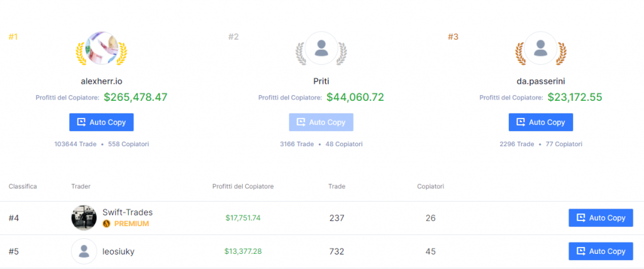644x269 pixels.
Task: Click the Classifica column header
Action: pyautogui.click(x=23, y=186)
